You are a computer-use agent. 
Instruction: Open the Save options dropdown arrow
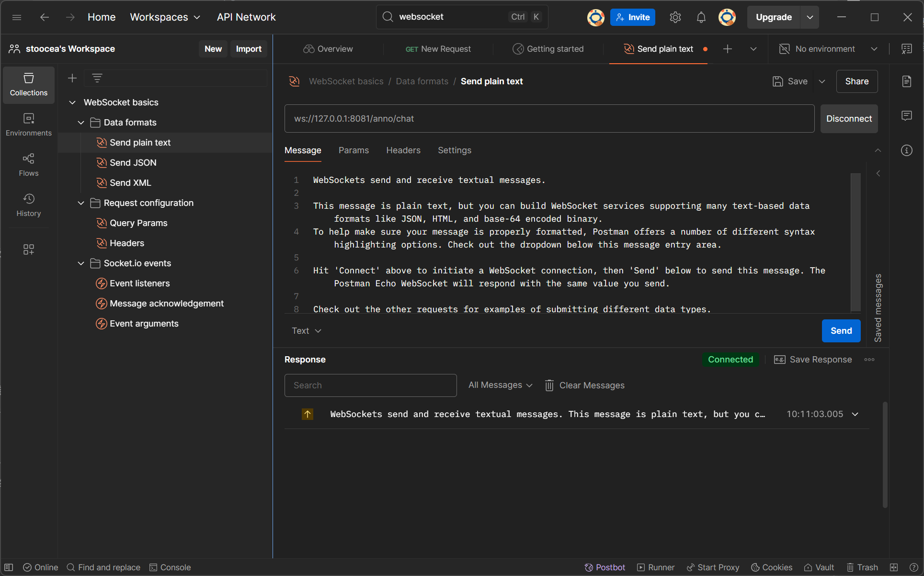pos(822,81)
